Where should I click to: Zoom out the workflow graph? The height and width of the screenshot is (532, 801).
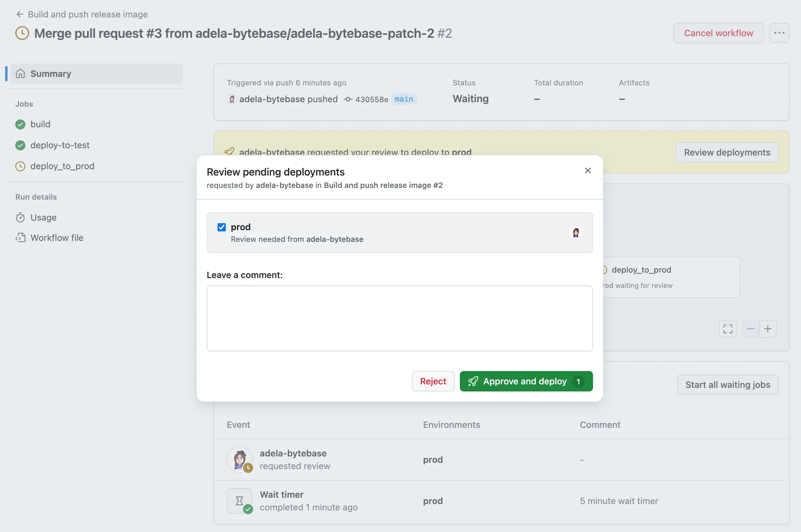click(x=751, y=329)
